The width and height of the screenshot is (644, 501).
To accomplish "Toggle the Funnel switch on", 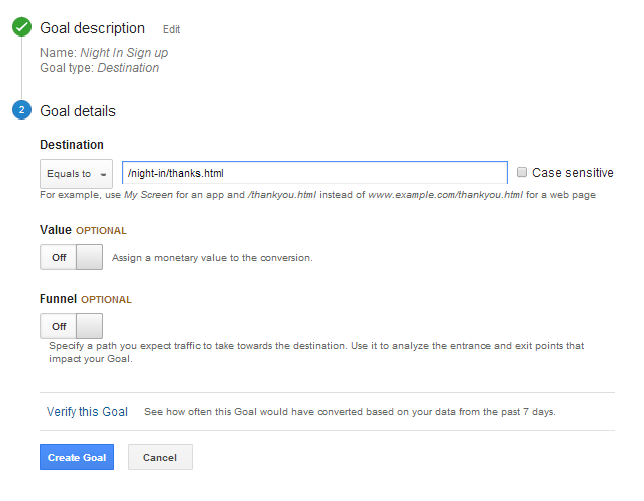I will click(x=71, y=326).
